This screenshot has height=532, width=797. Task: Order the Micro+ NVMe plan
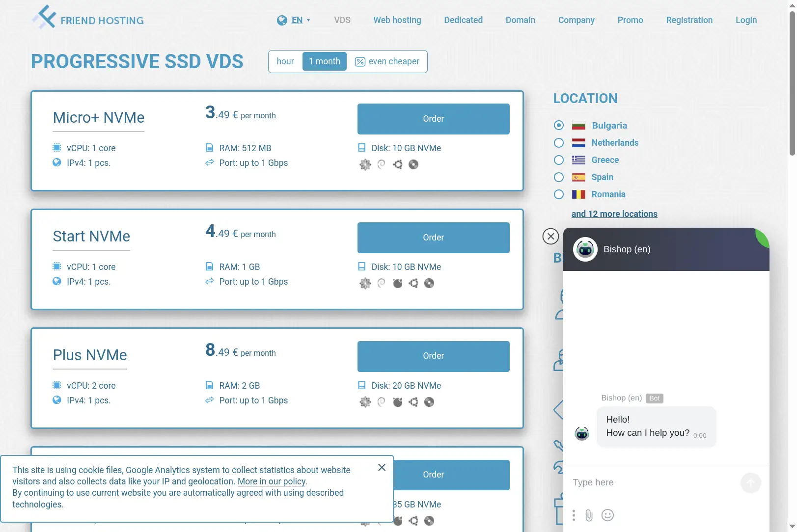pyautogui.click(x=434, y=119)
